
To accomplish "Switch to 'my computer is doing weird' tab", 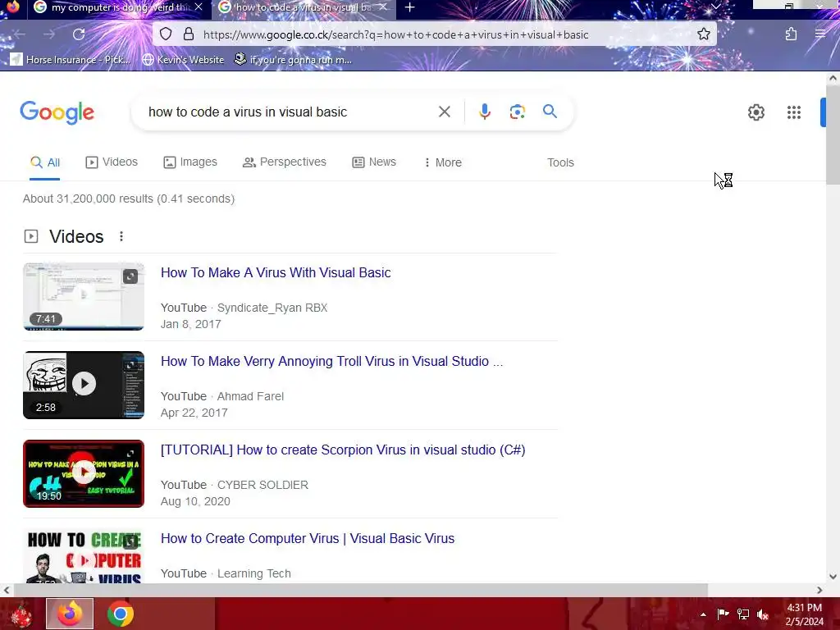I will 119,7.
